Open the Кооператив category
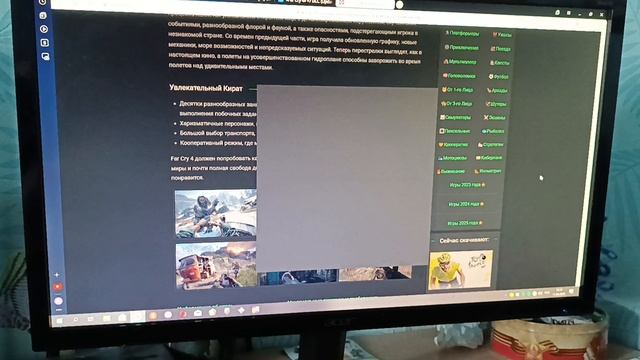This screenshot has width=640, height=360. click(453, 144)
